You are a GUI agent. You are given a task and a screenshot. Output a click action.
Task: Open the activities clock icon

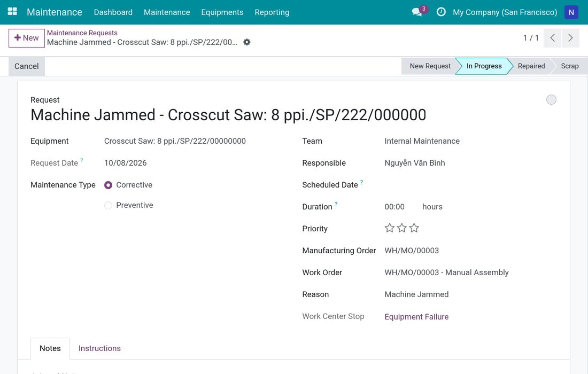tap(442, 12)
